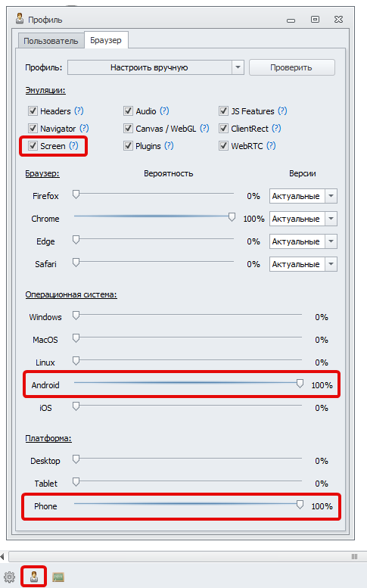Show help for Headers emulation

(79, 111)
